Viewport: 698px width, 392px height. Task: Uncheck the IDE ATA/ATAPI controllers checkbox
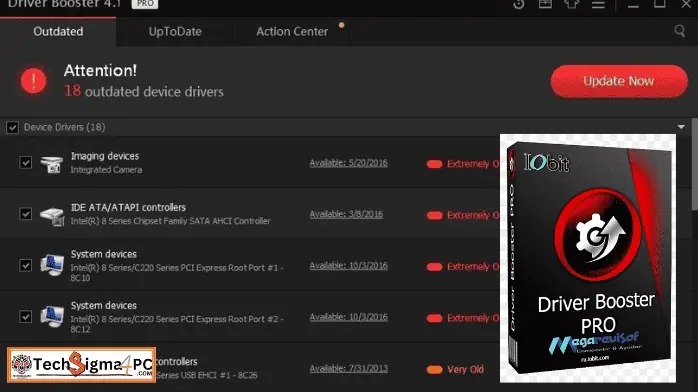coord(25,214)
